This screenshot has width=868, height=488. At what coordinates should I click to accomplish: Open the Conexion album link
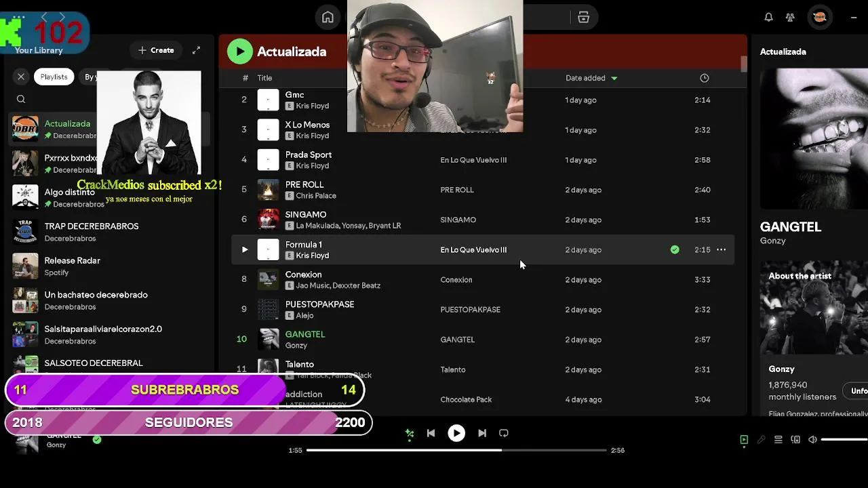456,279
